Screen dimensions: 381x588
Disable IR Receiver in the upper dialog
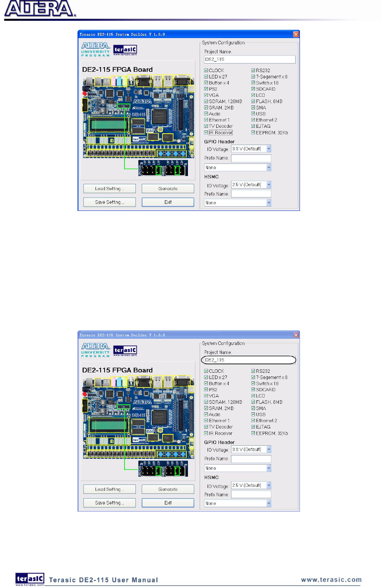click(206, 132)
